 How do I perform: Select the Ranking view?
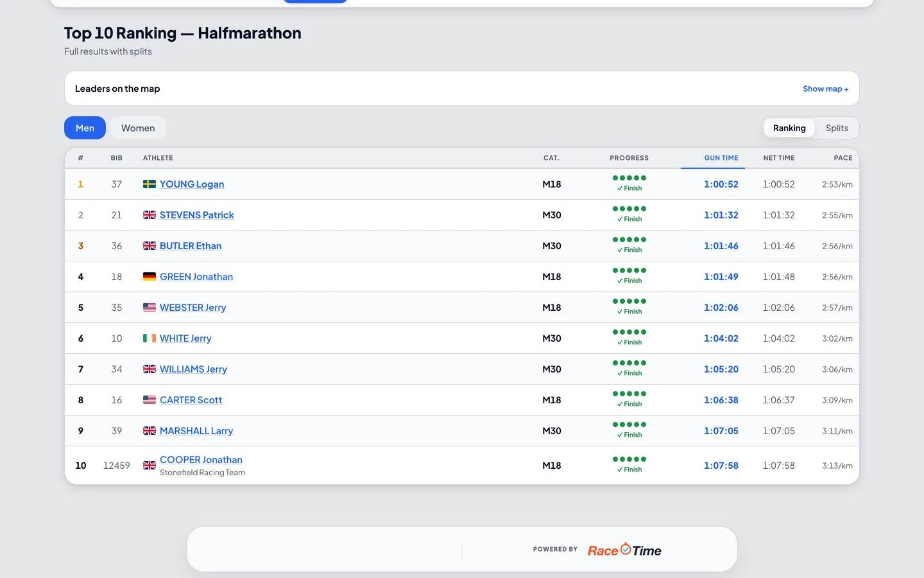789,128
